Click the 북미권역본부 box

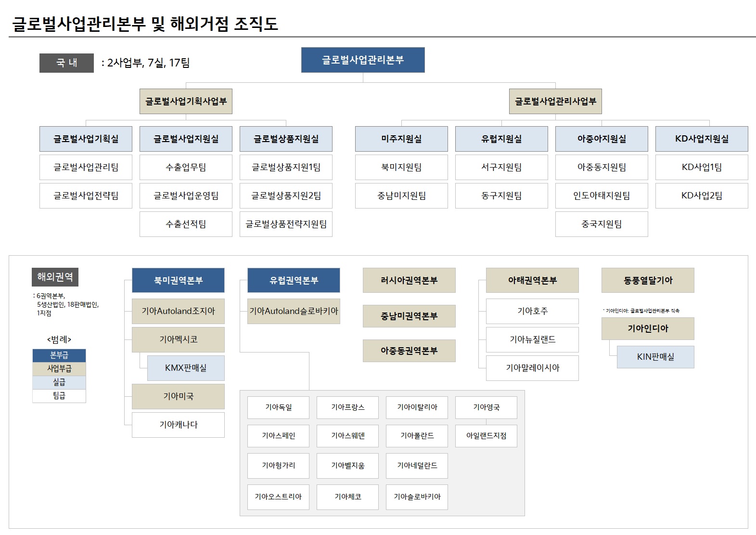178,280
